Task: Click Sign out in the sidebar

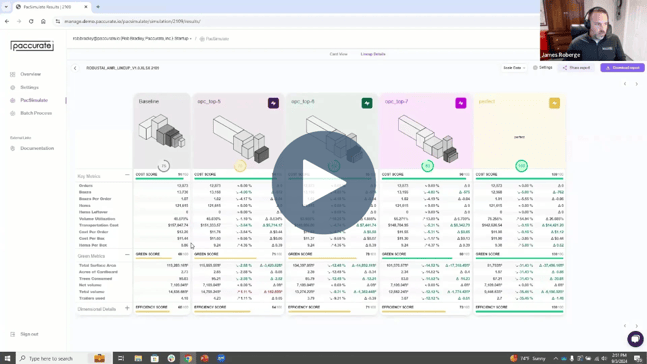Action: tap(29, 334)
